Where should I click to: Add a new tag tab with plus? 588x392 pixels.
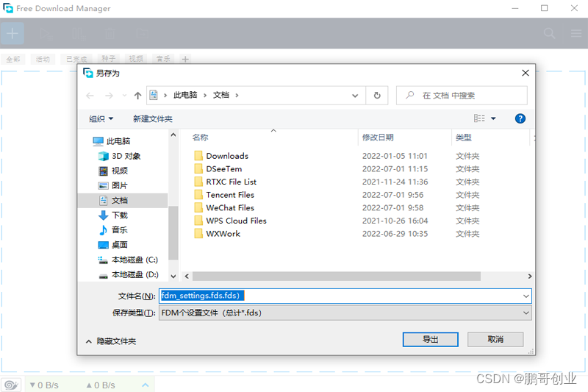185,60
